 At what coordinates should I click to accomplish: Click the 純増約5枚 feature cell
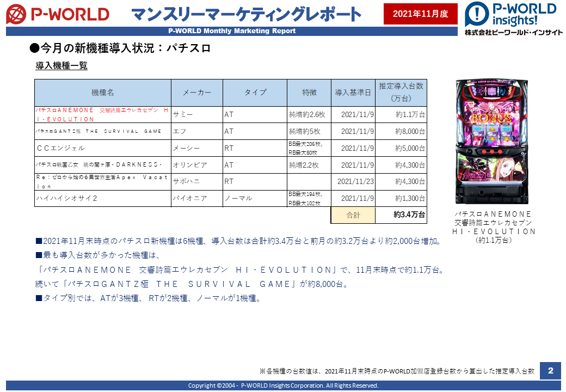[x=309, y=131]
